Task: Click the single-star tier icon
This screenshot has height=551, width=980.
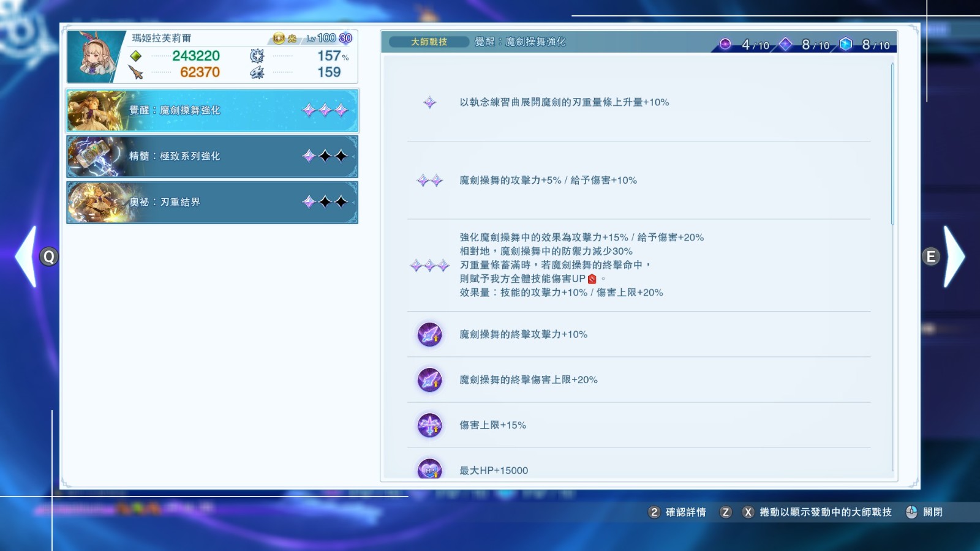Action: tap(430, 102)
